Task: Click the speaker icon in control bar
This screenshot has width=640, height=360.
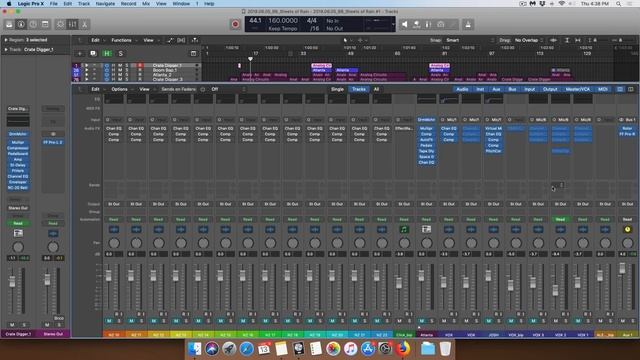Action: click(x=404, y=24)
